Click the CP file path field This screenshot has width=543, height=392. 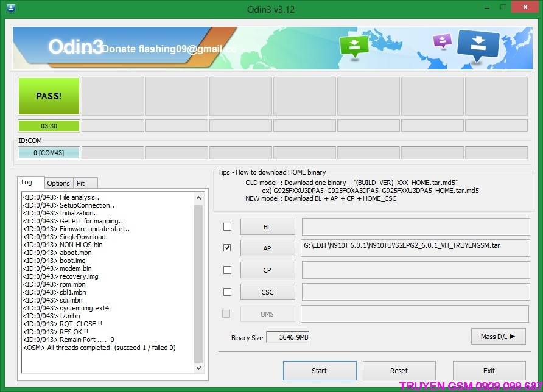pyautogui.click(x=416, y=270)
